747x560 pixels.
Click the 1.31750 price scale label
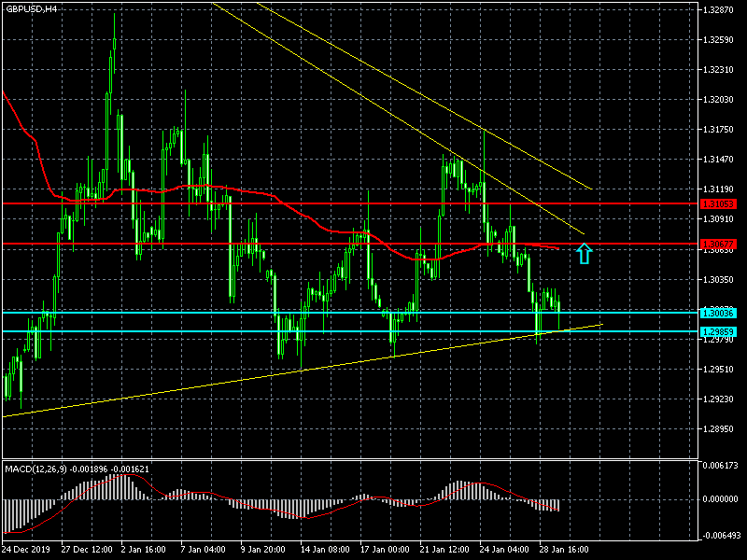point(718,130)
